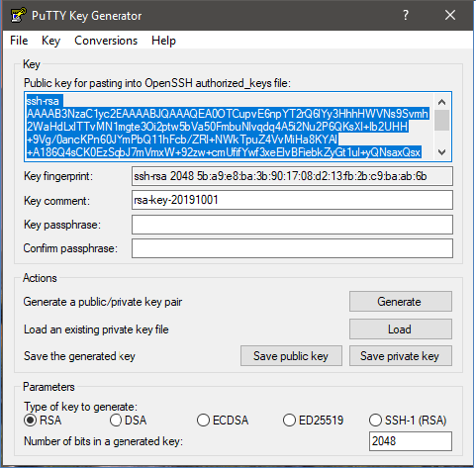The image size is (476, 469).
Task: Click the Key passphrase input field
Action: pyautogui.click(x=292, y=225)
